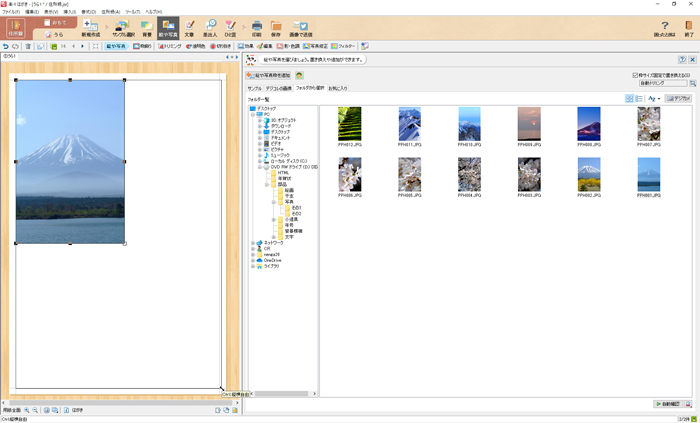
Task: Click the デジカメ button
Action: [678, 99]
